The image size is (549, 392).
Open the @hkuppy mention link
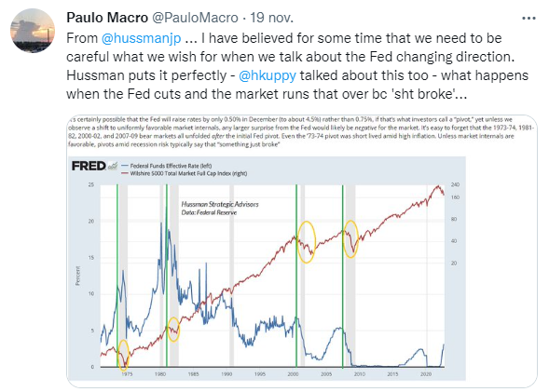click(x=268, y=75)
